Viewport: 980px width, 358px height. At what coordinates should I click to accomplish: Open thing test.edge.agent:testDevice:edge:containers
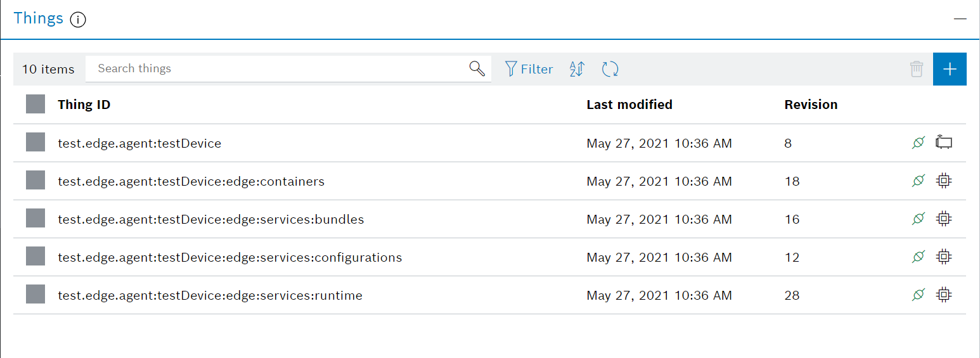(191, 181)
